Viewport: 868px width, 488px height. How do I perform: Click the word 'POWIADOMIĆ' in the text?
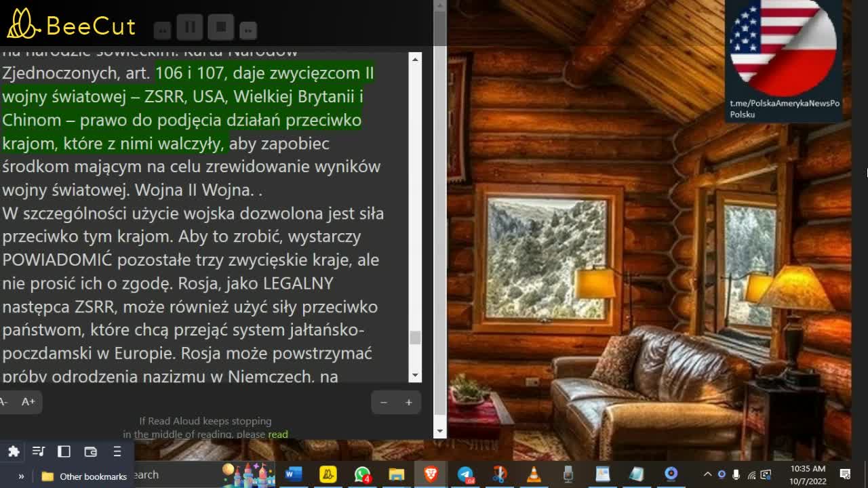(57, 260)
